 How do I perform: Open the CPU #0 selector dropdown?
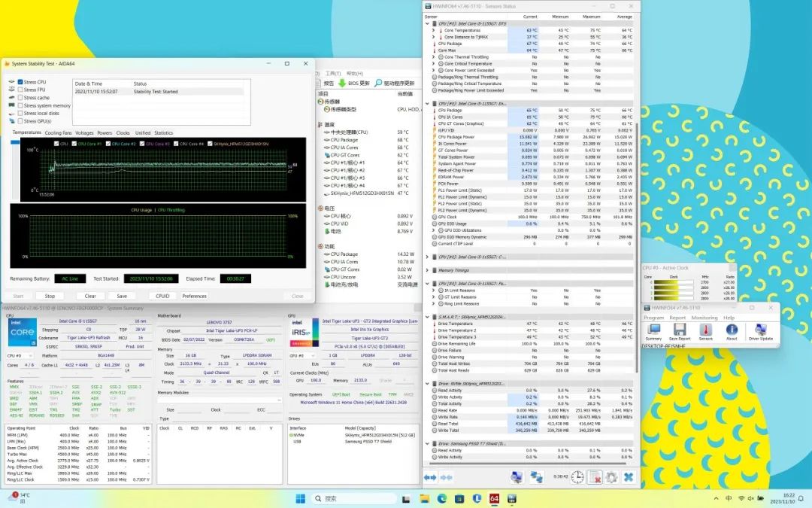[23, 355]
